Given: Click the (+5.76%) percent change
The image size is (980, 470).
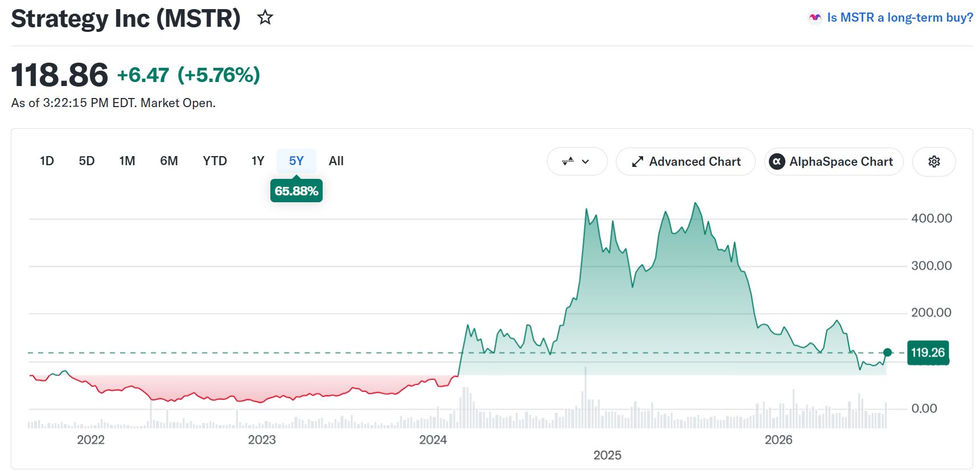Looking at the screenshot, I should click(x=219, y=75).
